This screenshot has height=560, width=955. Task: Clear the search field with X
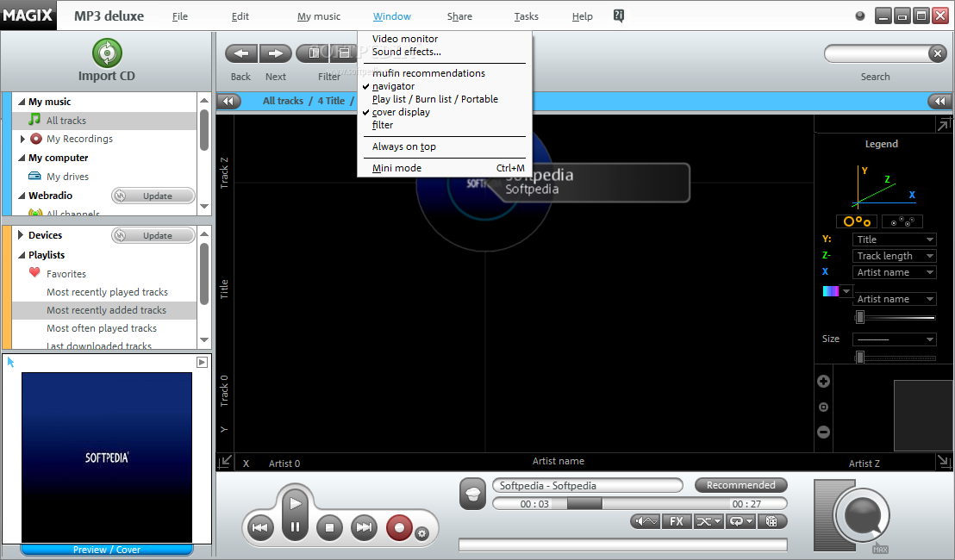click(938, 53)
